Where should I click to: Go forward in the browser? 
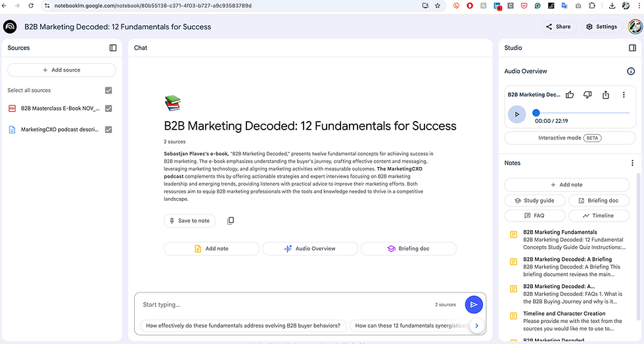[17, 6]
